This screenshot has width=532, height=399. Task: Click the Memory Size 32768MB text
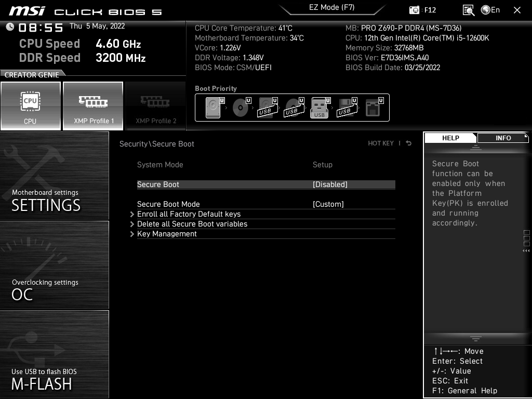[x=384, y=48]
